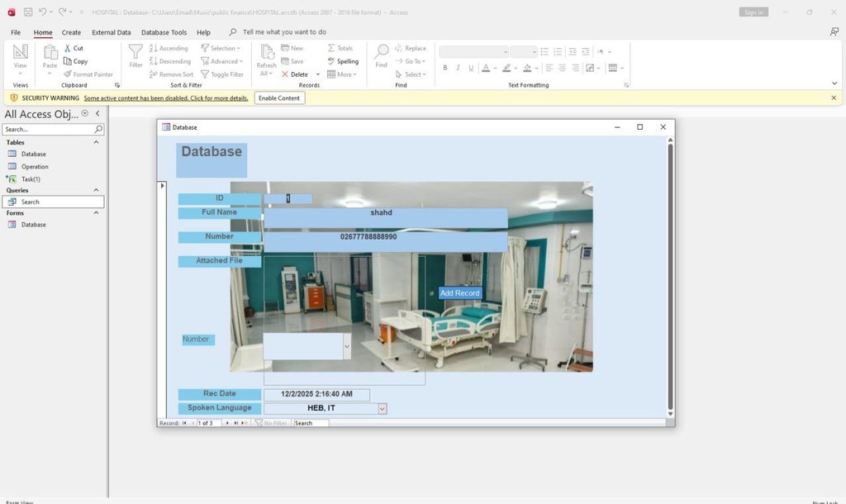Viewport: 846px width, 504px height.
Task: Open the Task(1) linked table
Action: pyautogui.click(x=31, y=179)
